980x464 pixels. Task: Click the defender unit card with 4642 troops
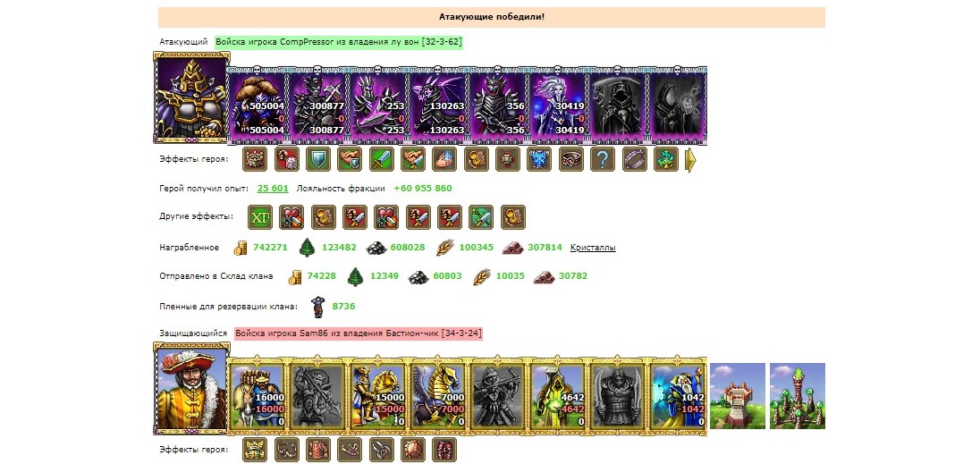click(x=557, y=396)
